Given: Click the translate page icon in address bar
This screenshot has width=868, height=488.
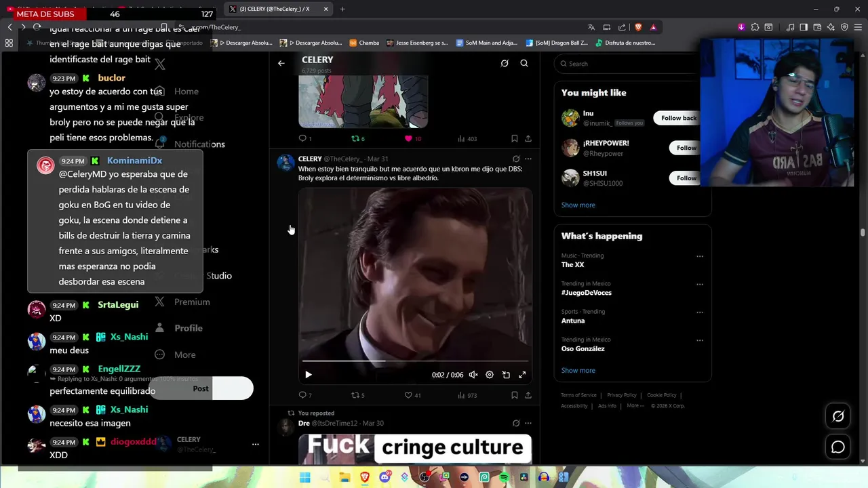Looking at the screenshot, I should 591,27.
